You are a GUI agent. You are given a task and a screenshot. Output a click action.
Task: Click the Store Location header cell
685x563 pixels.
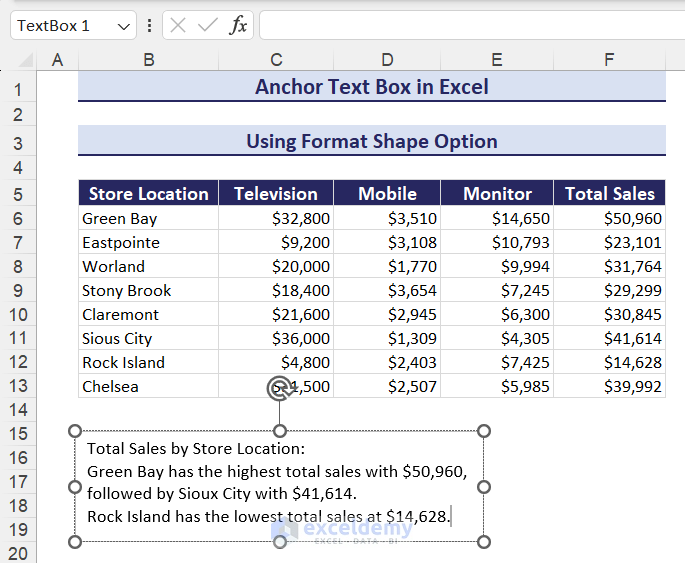pos(149,193)
